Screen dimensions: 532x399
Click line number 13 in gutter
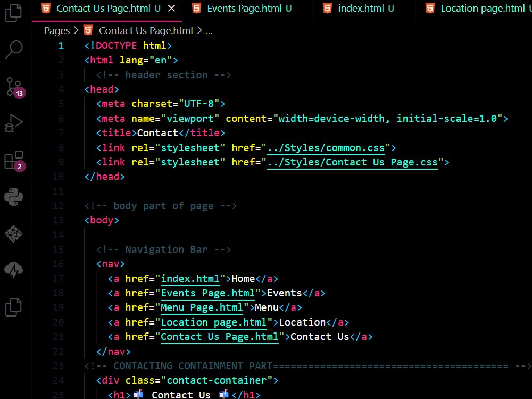coord(58,220)
